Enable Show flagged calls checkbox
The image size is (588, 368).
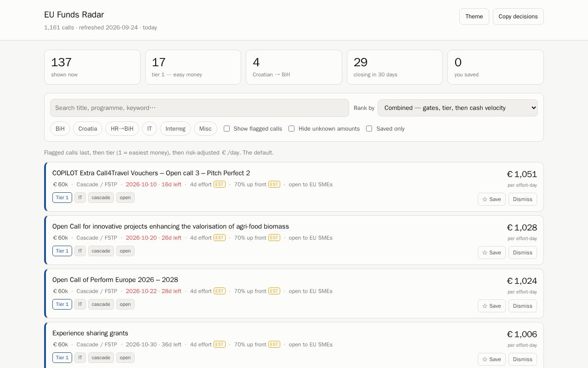coord(226,129)
